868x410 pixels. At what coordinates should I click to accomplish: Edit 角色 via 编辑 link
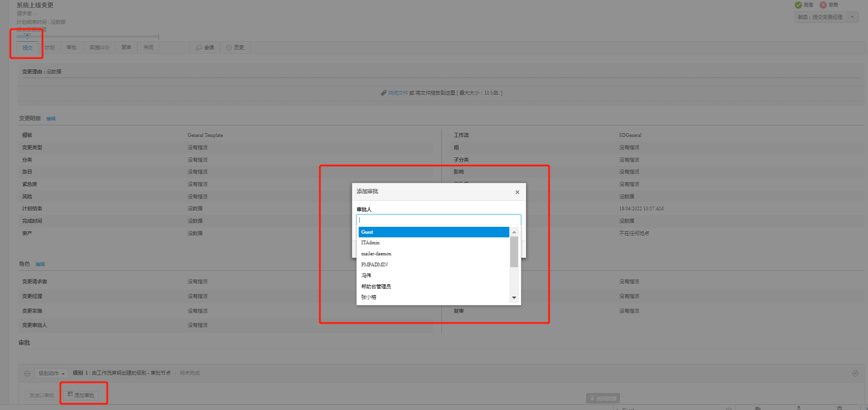tap(40, 264)
